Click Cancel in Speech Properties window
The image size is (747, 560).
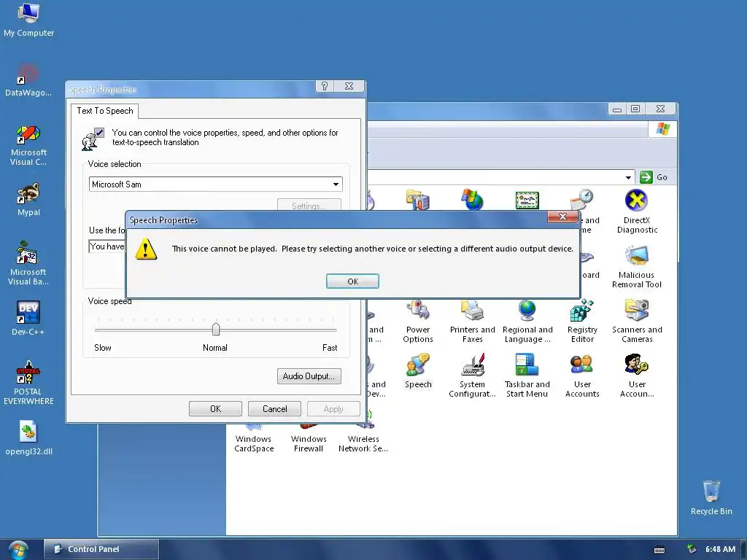[274, 408]
